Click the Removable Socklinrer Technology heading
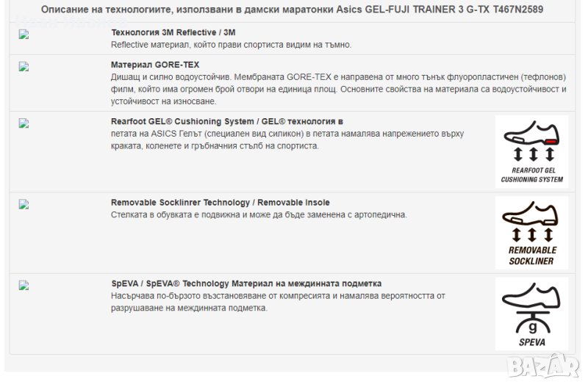This screenshot has height=387, width=588. (220, 203)
